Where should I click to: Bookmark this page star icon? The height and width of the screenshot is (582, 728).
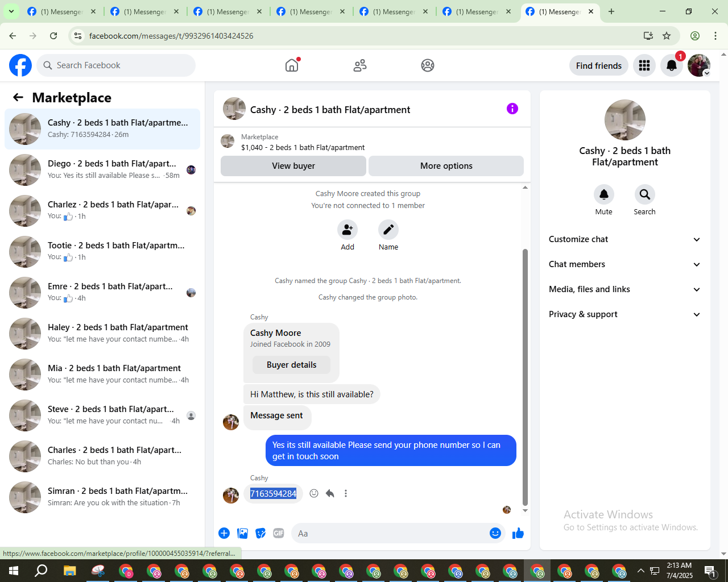(667, 36)
